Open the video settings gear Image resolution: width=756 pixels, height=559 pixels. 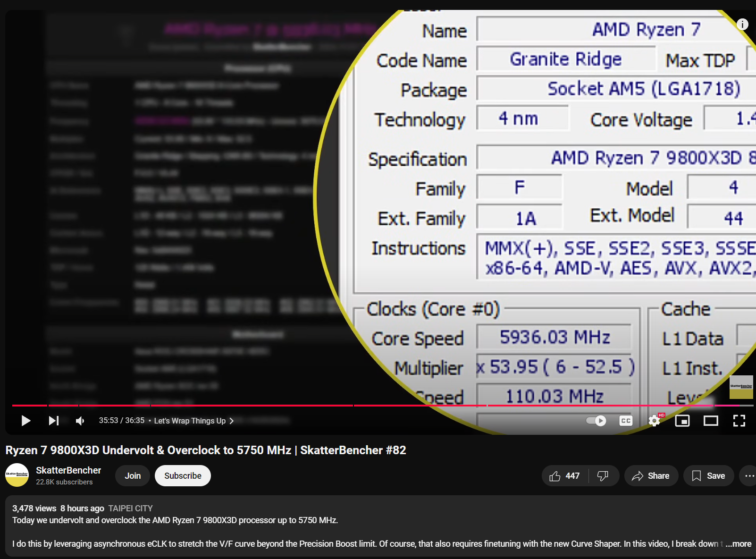pyautogui.click(x=655, y=421)
